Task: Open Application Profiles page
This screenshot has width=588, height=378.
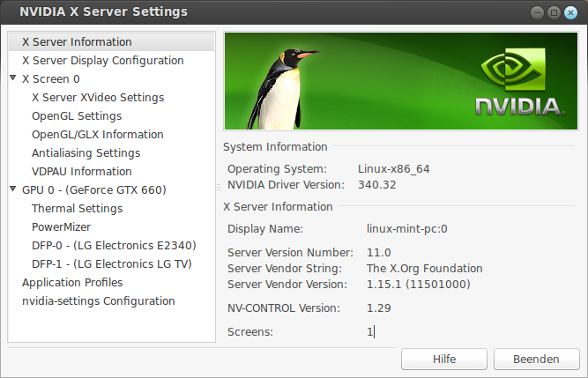Action: [72, 282]
